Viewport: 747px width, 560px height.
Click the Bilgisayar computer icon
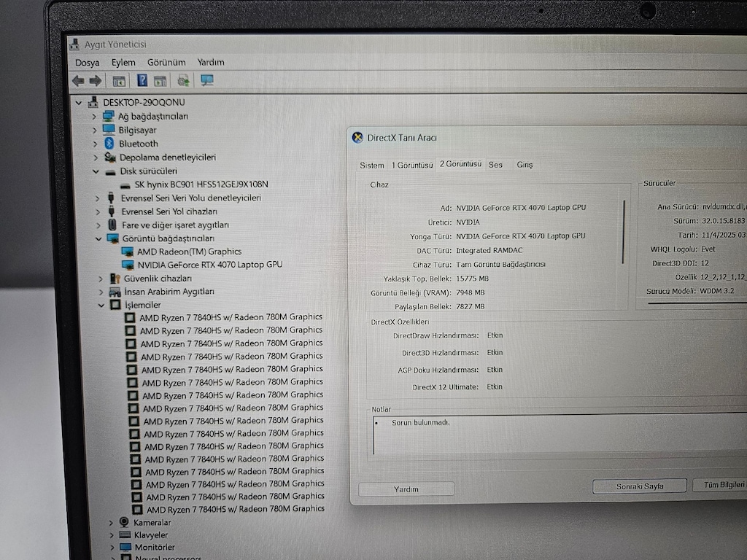point(109,130)
